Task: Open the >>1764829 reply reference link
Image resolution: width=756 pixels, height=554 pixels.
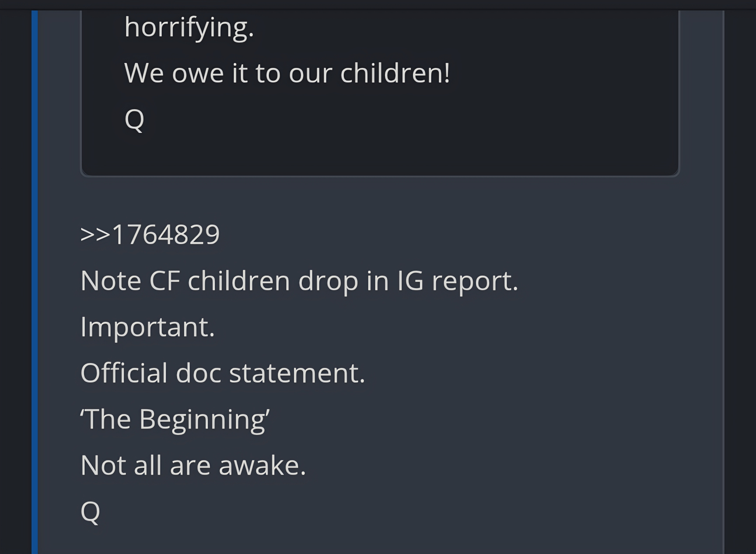Action: (x=150, y=234)
